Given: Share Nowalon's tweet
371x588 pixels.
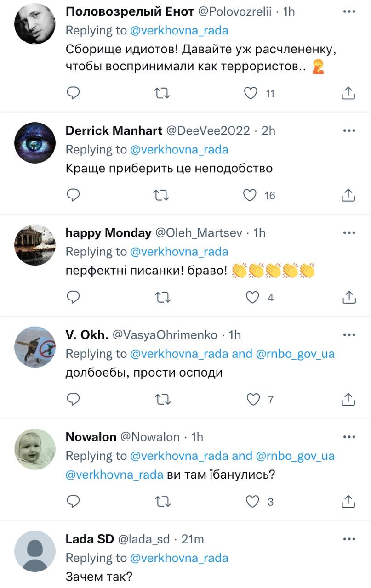Looking at the screenshot, I should tap(349, 502).
